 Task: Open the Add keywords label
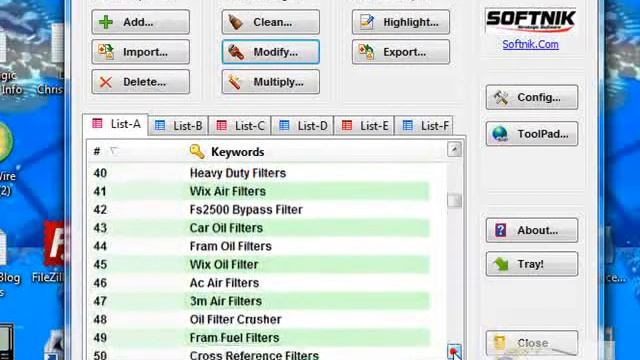pos(138,22)
